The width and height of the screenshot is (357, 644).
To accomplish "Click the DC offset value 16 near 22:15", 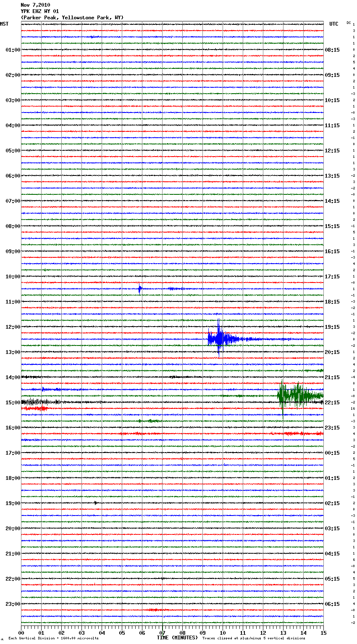I will (353, 408).
